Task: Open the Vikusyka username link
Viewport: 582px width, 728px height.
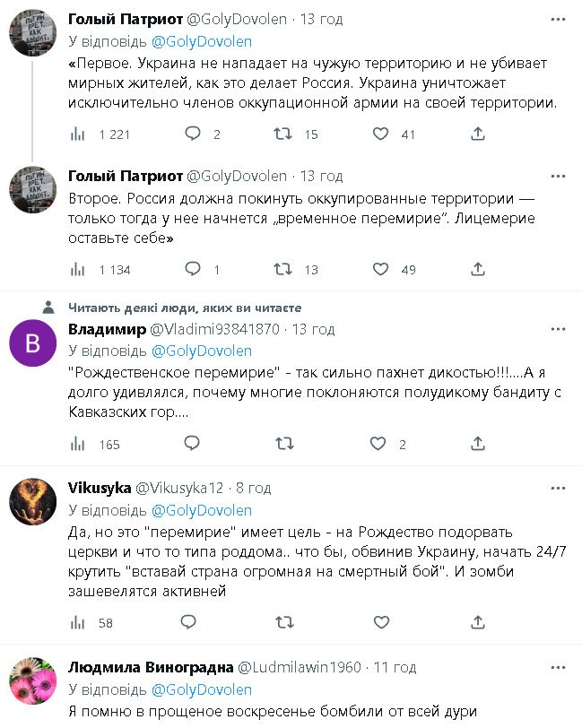Action: pos(99,487)
